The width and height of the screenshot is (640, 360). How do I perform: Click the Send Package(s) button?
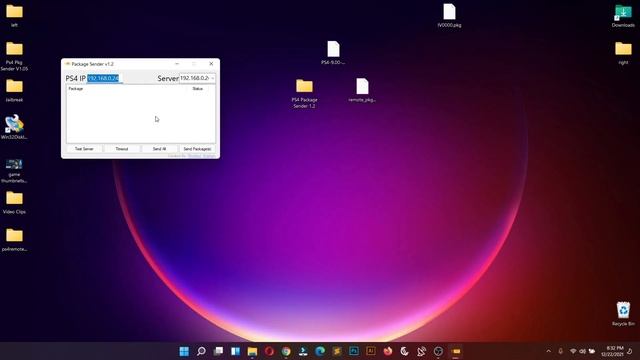click(x=197, y=149)
